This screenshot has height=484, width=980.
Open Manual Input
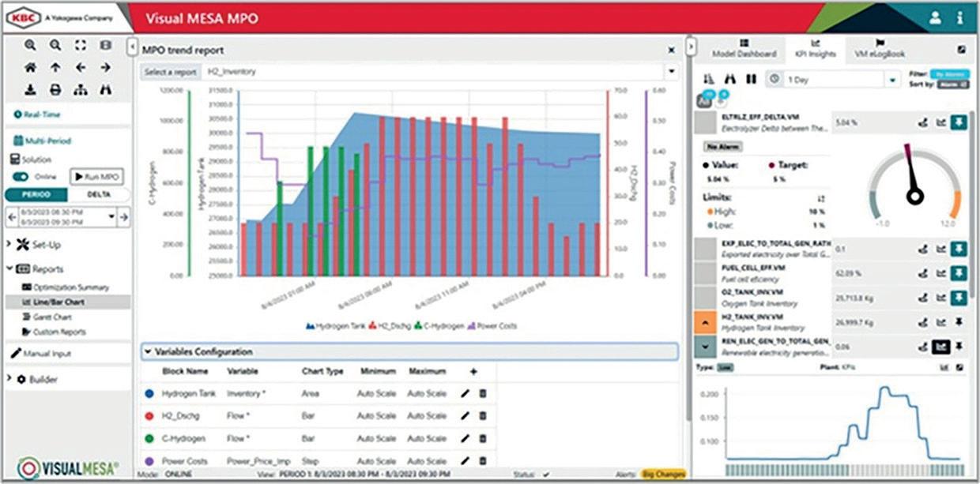[41, 354]
